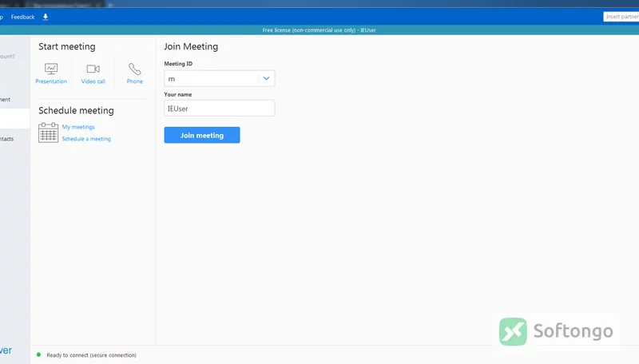Open My meetings link

click(x=78, y=127)
